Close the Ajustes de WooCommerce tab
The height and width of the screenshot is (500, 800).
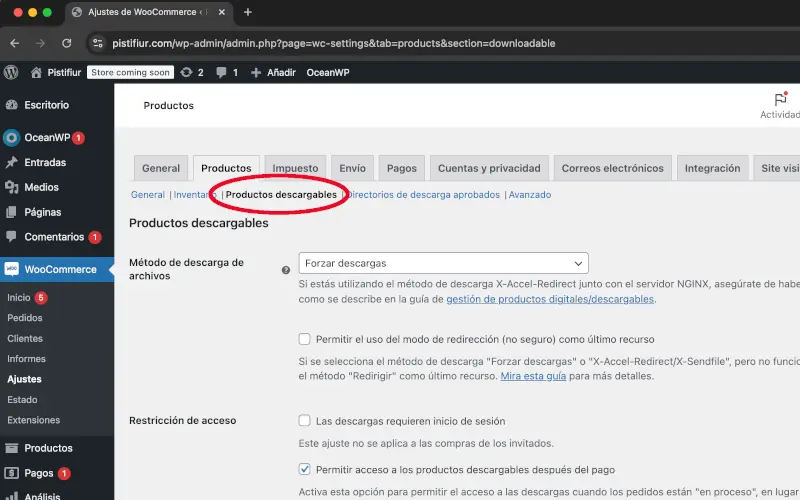pyautogui.click(x=222, y=12)
